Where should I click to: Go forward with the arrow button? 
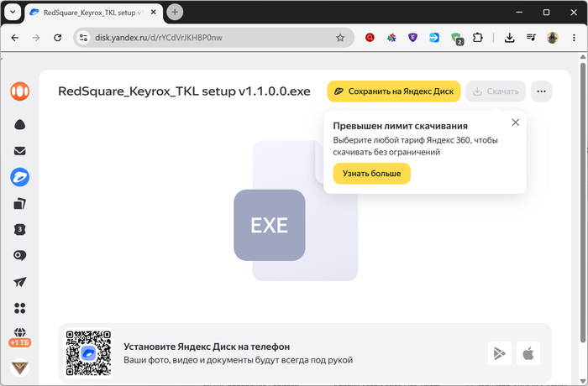(x=36, y=38)
